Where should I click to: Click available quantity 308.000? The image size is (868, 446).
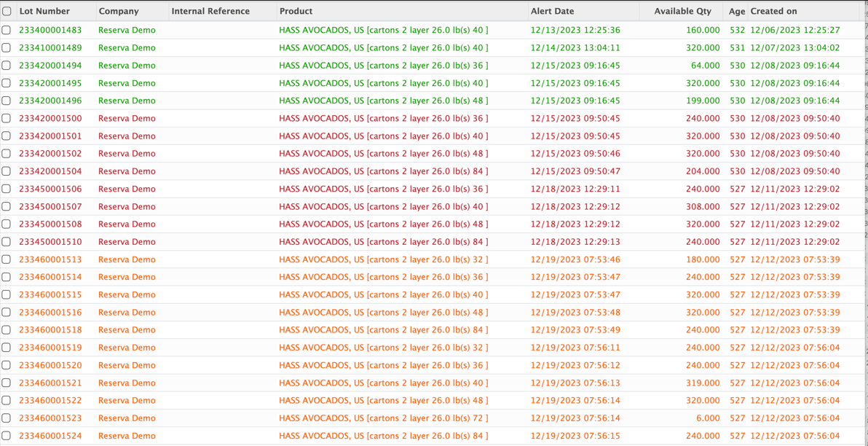tap(703, 207)
